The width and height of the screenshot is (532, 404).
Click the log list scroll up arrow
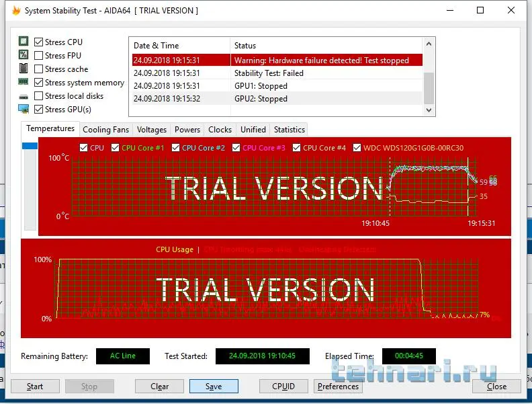pyautogui.click(x=429, y=44)
